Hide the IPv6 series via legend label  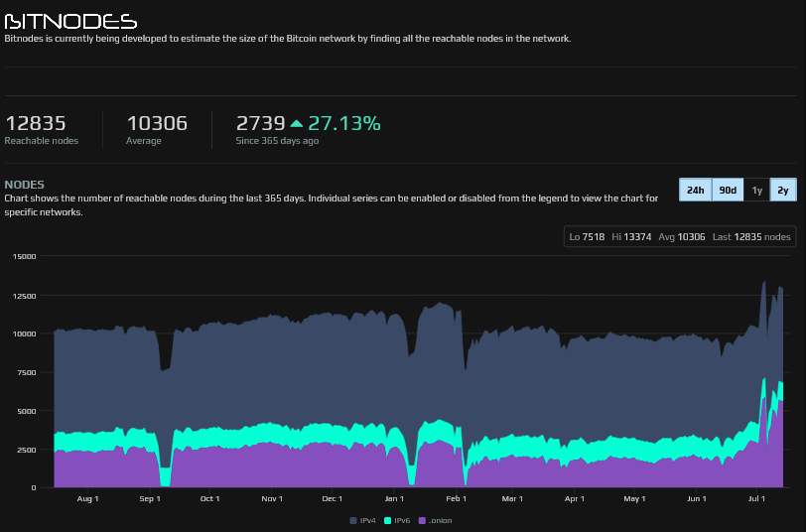point(402,520)
